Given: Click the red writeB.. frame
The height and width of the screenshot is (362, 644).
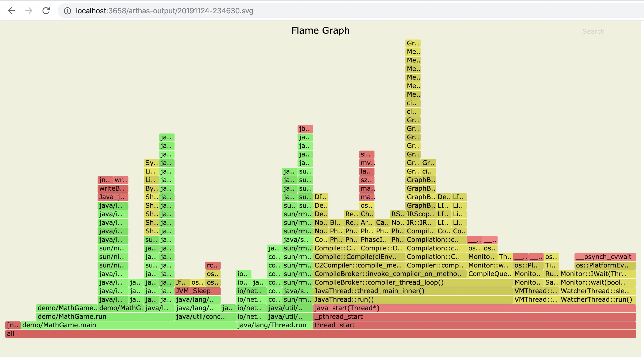Looking at the screenshot, I should (113, 188).
